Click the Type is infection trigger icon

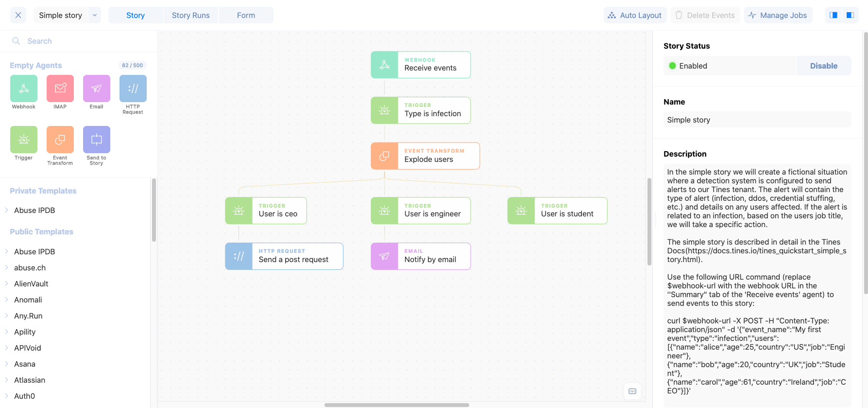384,110
